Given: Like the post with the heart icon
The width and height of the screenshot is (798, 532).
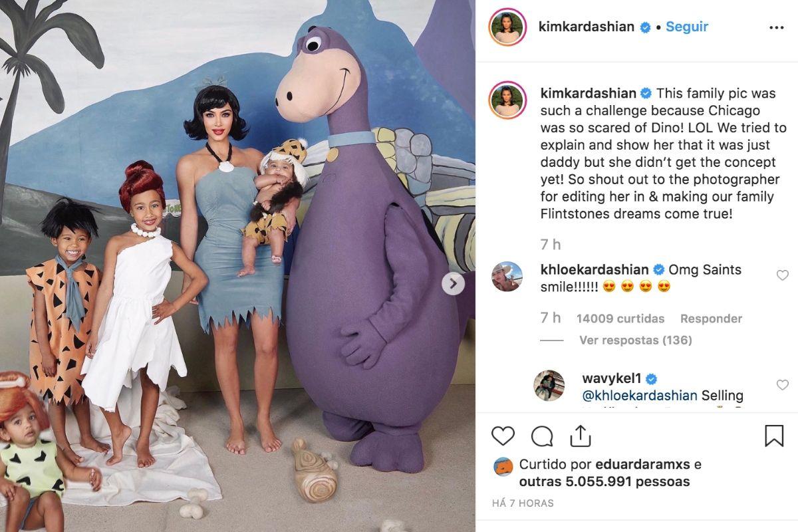Looking at the screenshot, I should click(503, 436).
